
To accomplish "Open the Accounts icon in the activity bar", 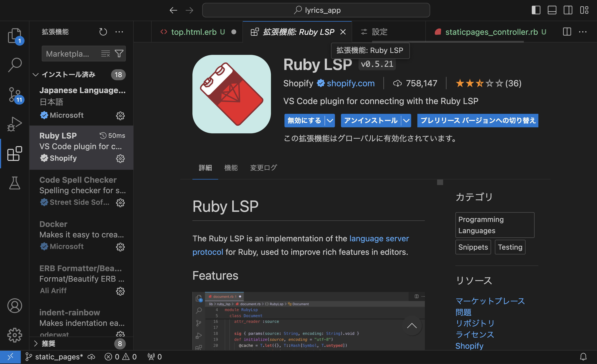I will (x=15, y=306).
